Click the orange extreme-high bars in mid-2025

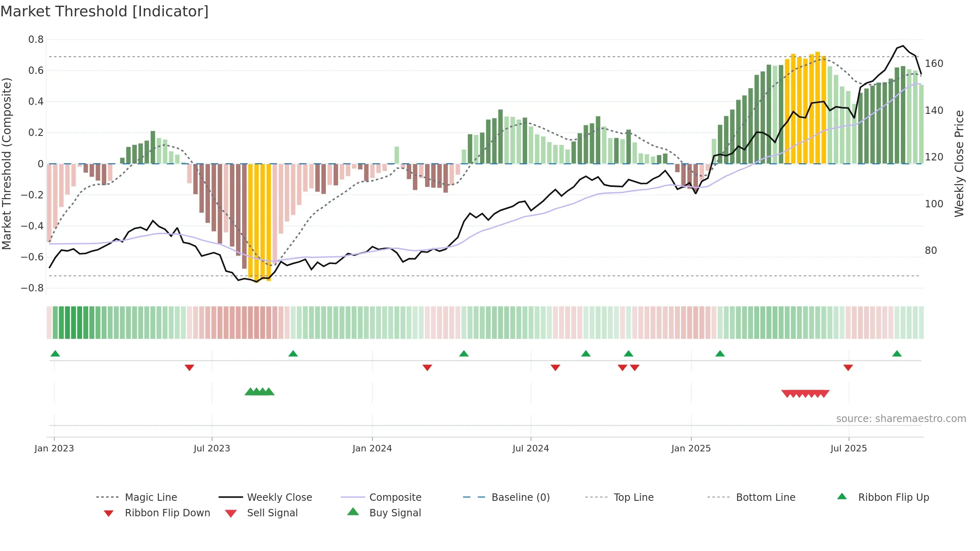coord(805,108)
